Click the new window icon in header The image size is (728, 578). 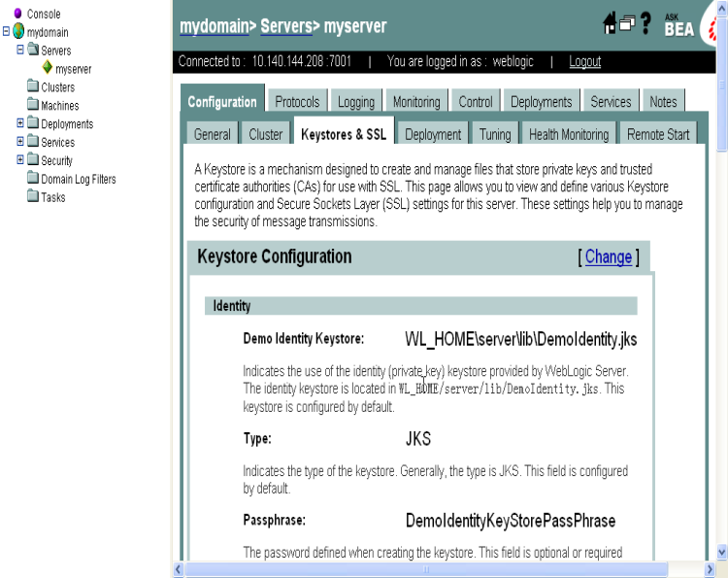(x=627, y=24)
